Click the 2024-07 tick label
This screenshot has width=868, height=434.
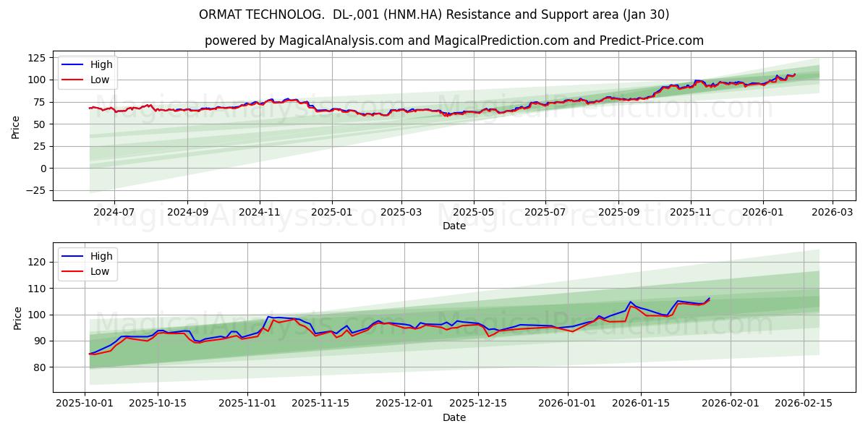click(114, 212)
